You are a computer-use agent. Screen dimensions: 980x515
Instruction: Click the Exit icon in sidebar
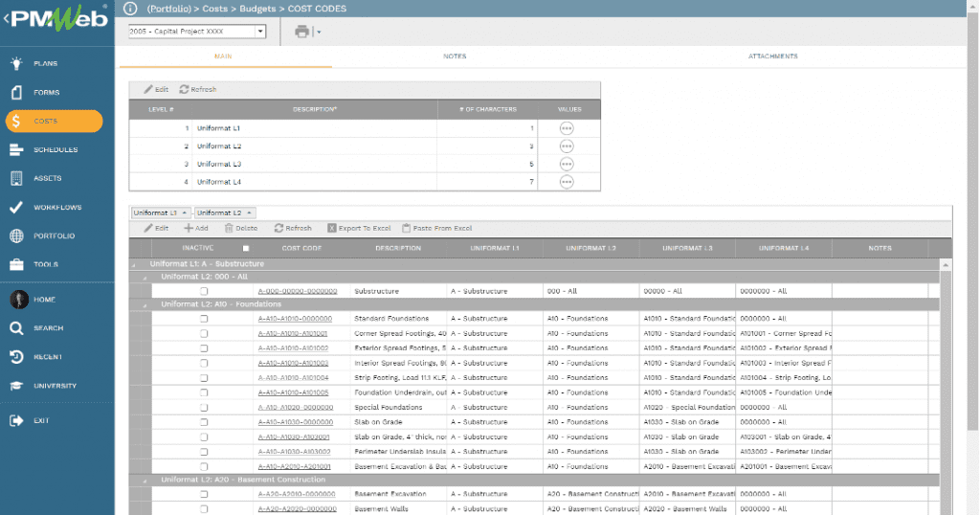[x=16, y=420]
